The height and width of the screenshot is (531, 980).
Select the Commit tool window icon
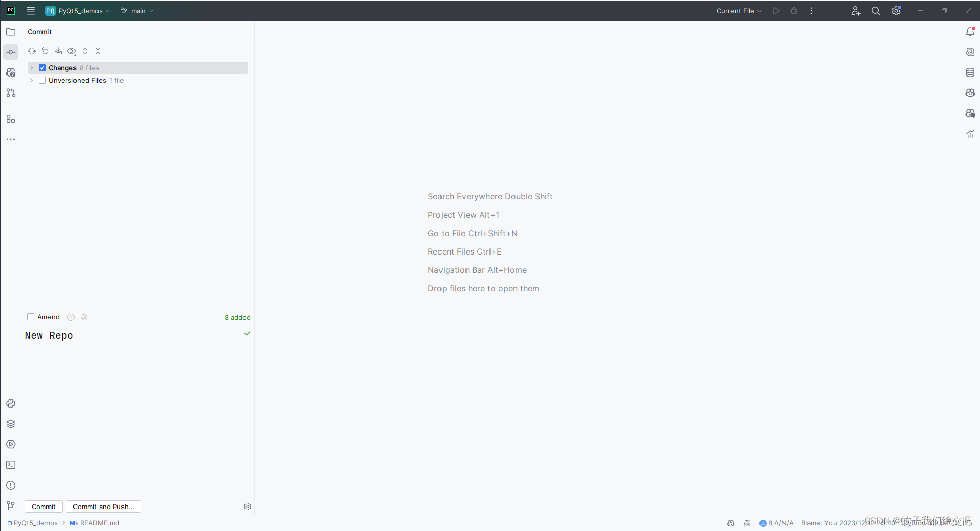point(11,52)
